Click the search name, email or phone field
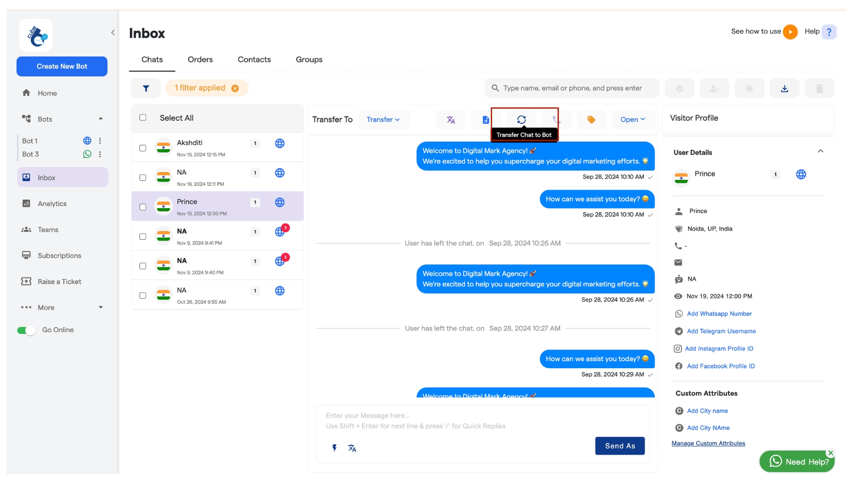 click(572, 88)
